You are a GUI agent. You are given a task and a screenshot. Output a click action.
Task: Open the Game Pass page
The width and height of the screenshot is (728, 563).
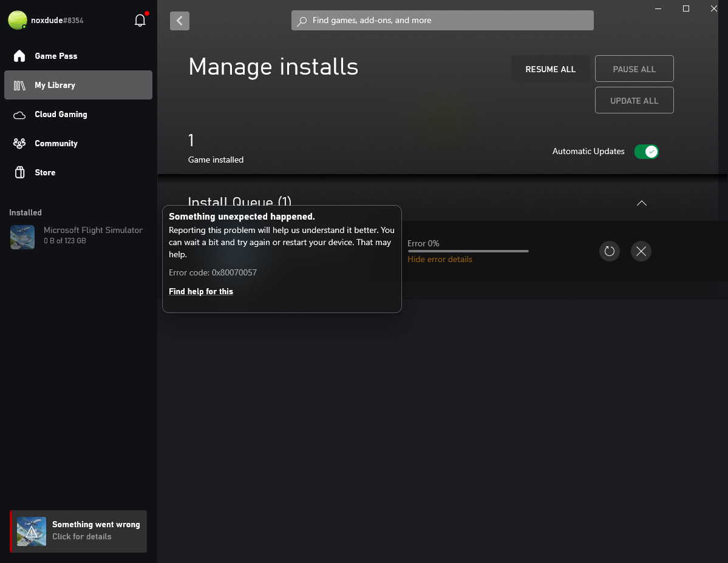coord(56,56)
